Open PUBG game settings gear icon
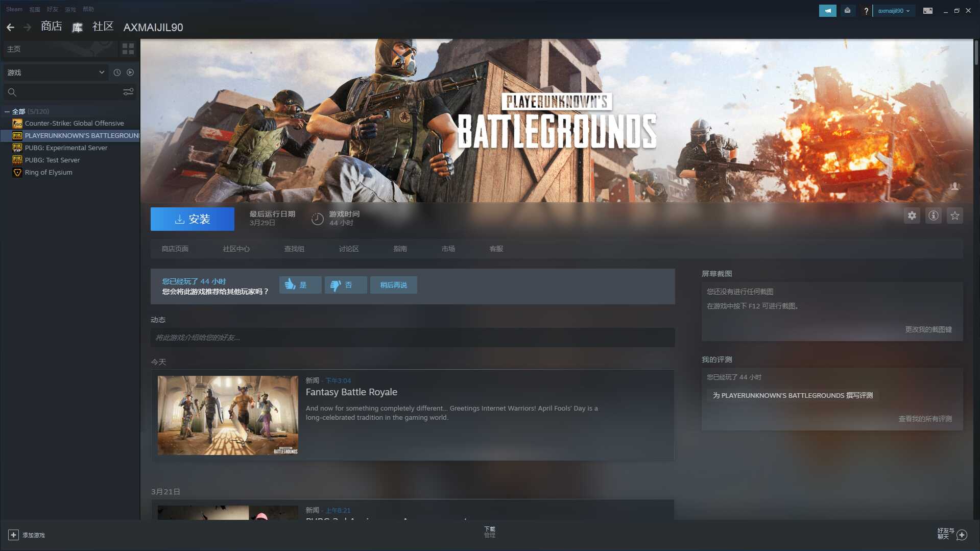Image resolution: width=980 pixels, height=551 pixels. coord(912,215)
